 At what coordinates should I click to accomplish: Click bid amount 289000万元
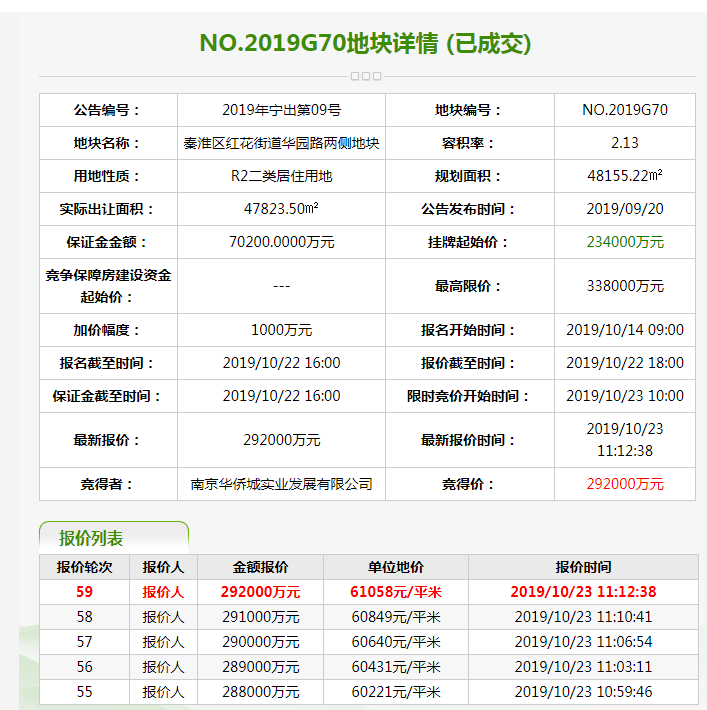tap(260, 667)
